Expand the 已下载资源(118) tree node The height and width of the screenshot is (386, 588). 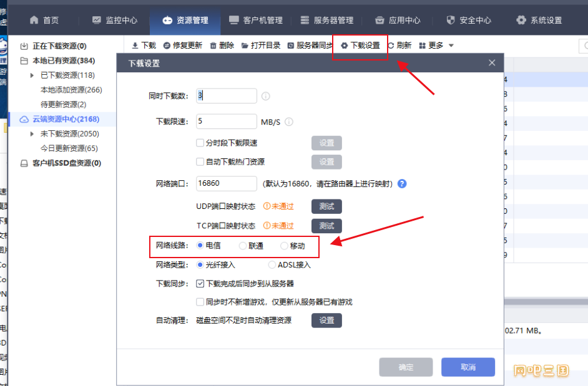coord(32,75)
